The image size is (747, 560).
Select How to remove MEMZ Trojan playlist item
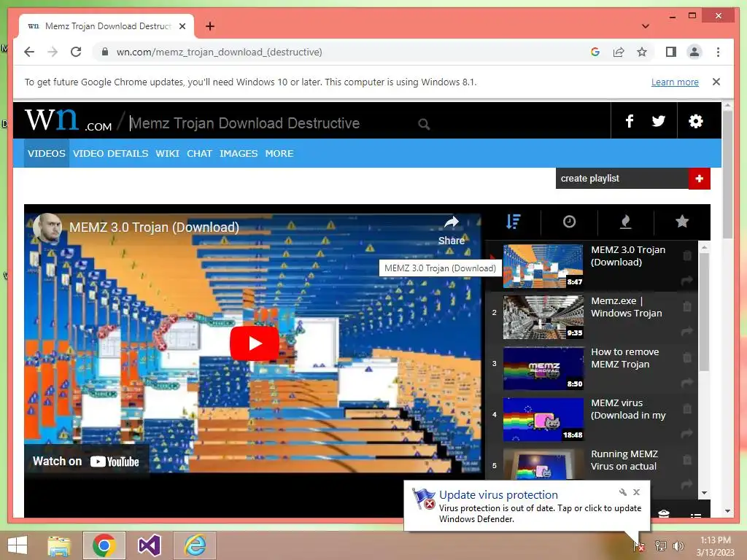[x=592, y=368]
